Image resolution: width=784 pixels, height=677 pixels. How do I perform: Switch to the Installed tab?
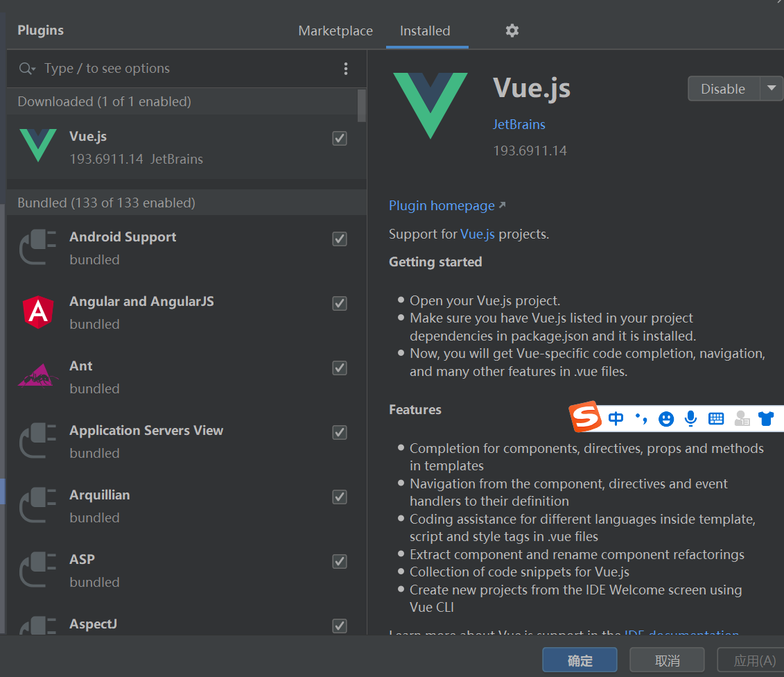pos(425,31)
